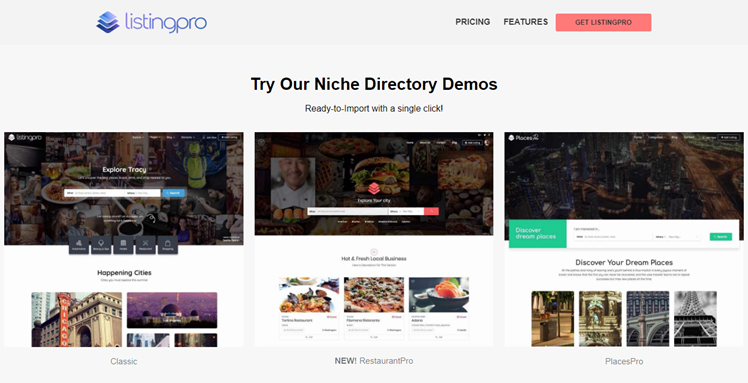Open the PlacesPro caption link
The width and height of the screenshot is (748, 383).
pyautogui.click(x=624, y=362)
